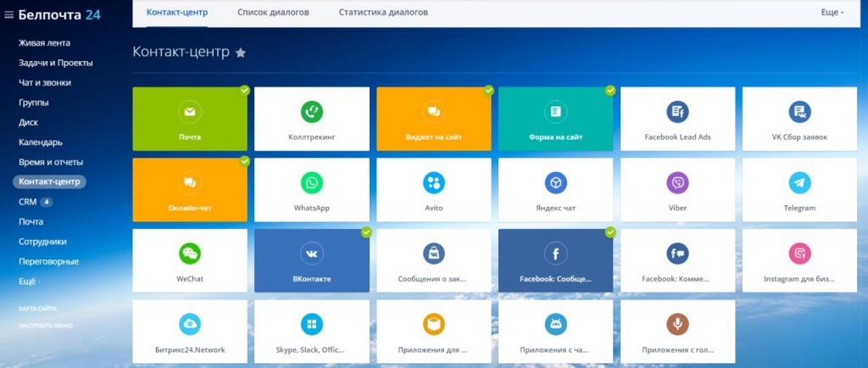Image resolution: width=868 pixels, height=368 pixels.
Task: Open the Статистика диалогов tab
Action: 383,12
